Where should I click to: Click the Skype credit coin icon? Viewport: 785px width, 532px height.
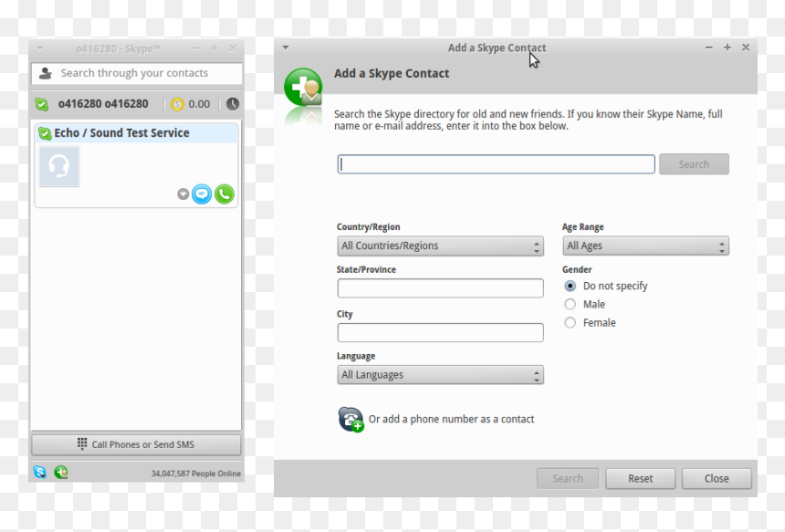(x=177, y=104)
